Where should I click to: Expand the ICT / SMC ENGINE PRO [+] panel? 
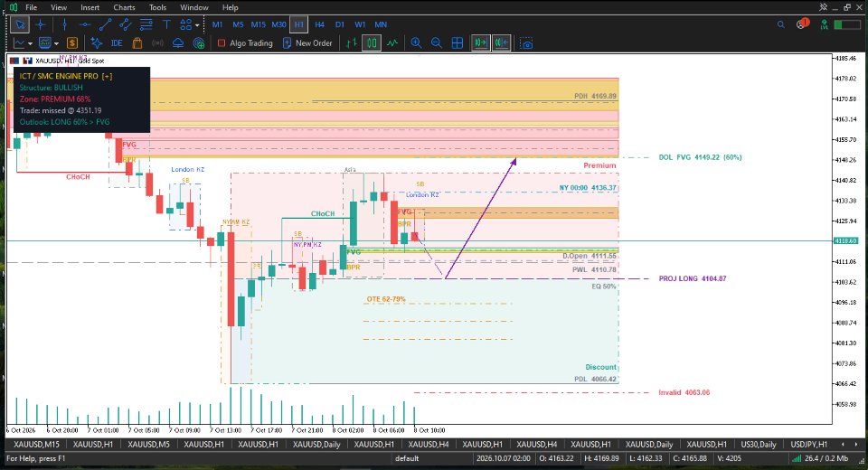[107, 76]
